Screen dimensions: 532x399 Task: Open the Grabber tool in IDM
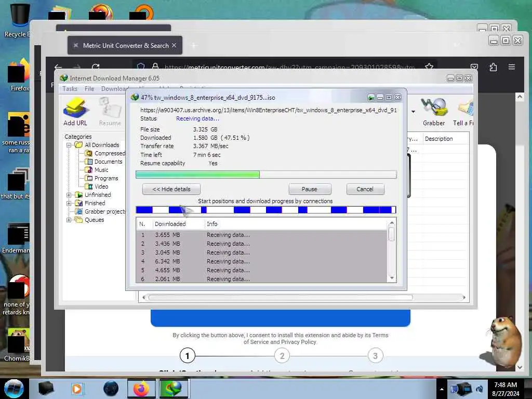coord(434,112)
